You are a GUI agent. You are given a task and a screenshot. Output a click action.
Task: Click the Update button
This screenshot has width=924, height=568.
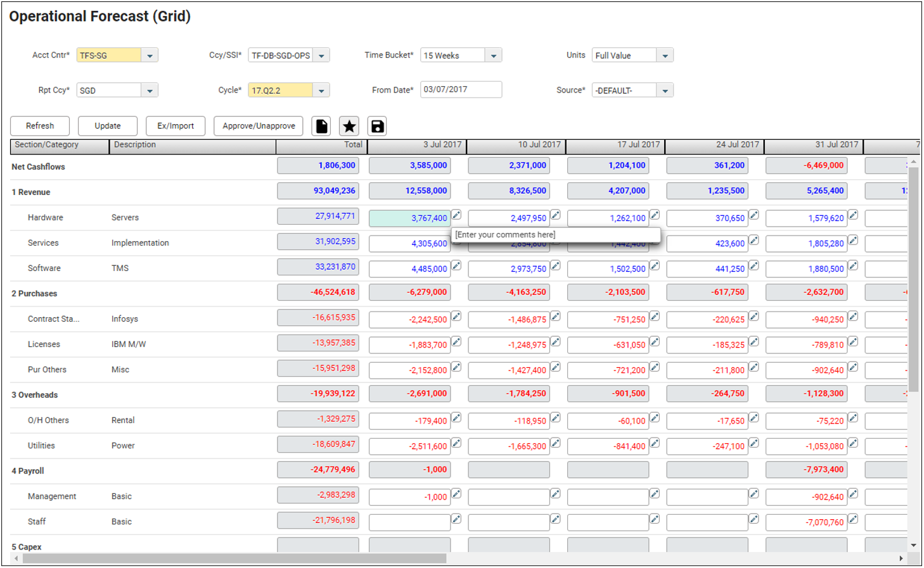pyautogui.click(x=108, y=126)
